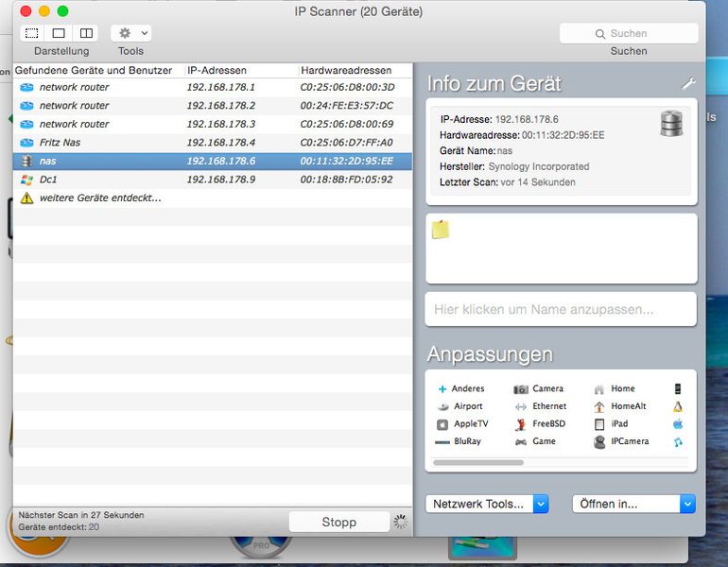Viewport: 728px width, 567px height.
Task: Click weitere Geräte entdeckt warning row
Action: tap(213, 198)
